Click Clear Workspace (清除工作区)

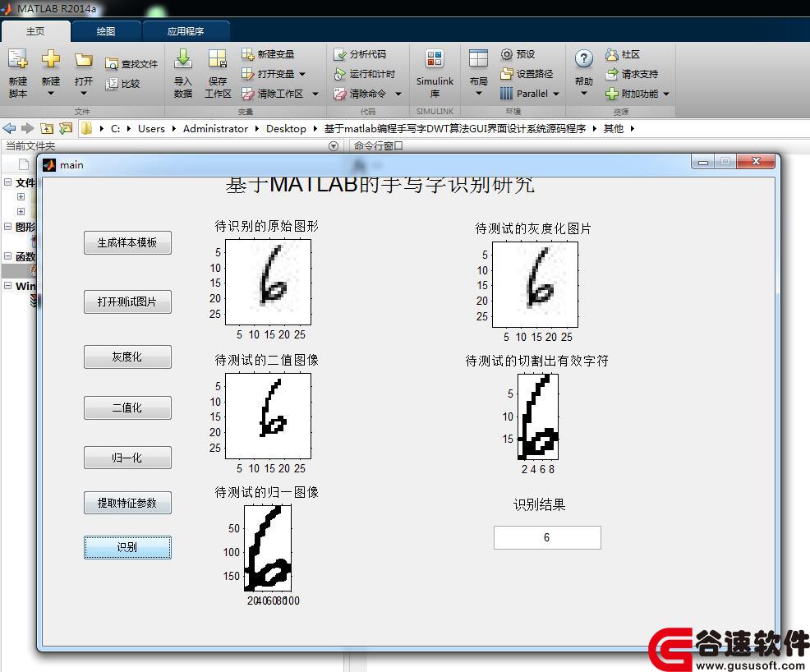coord(272,94)
